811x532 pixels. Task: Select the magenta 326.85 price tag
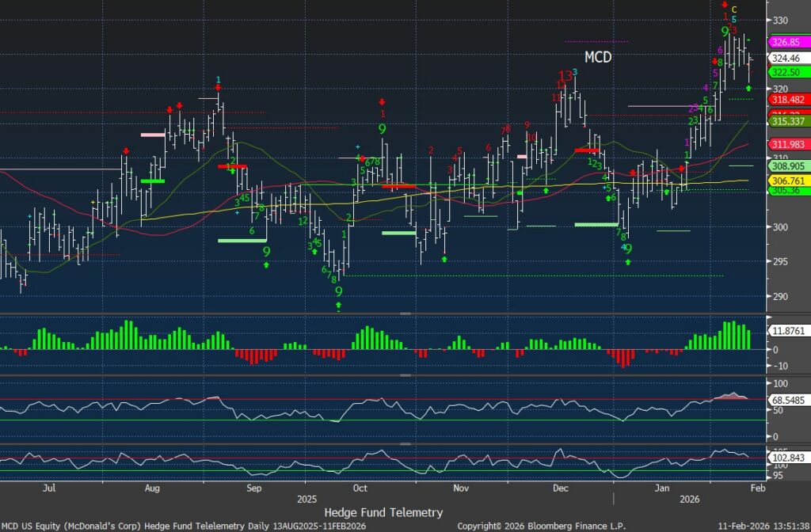coord(785,41)
